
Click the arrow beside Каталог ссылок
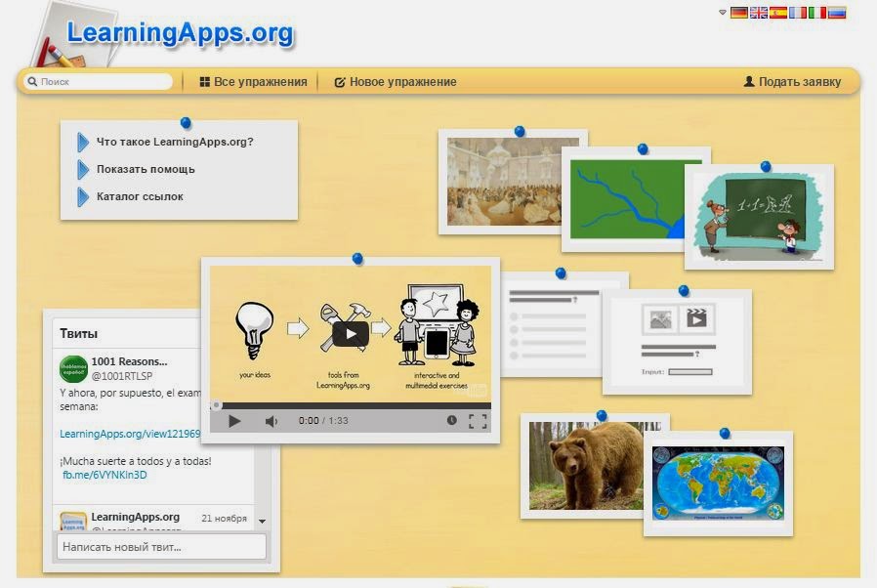(83, 197)
